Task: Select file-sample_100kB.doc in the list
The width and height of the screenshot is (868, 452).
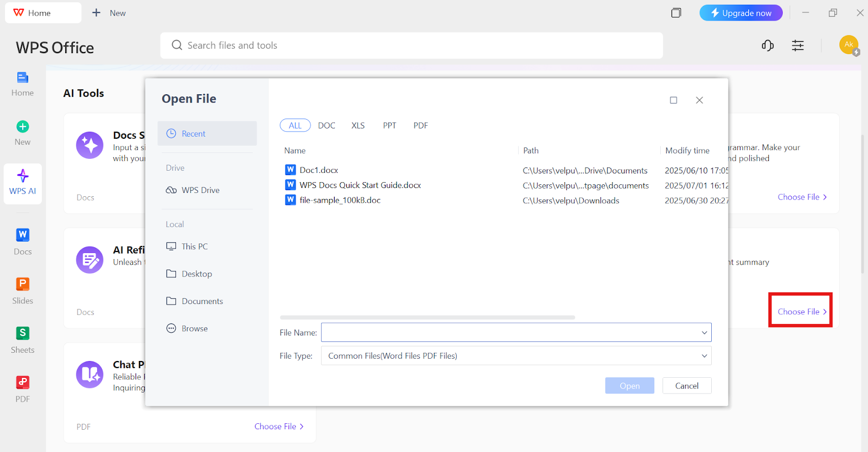Action: click(340, 201)
